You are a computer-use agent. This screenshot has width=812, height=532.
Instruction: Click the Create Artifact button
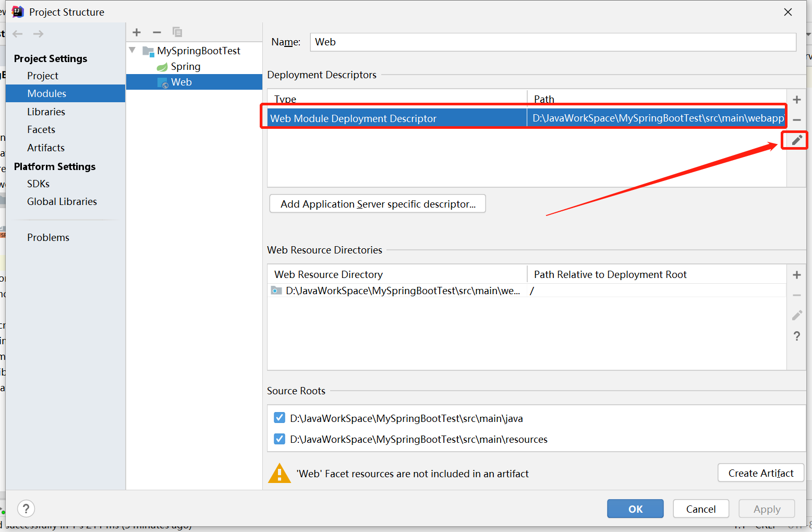point(760,473)
